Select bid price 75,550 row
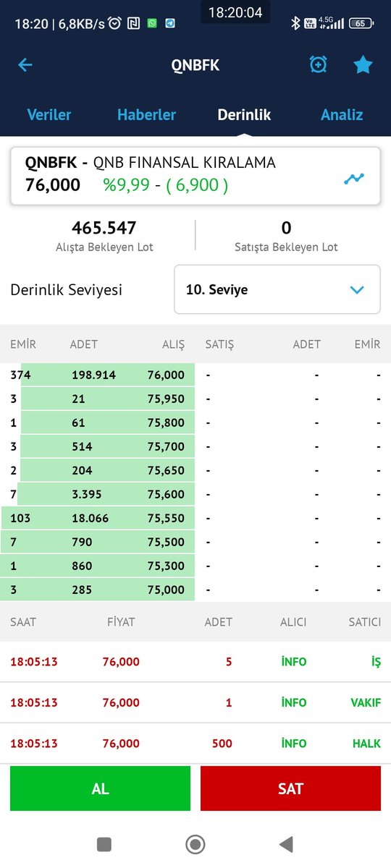Viewport: 391px width, 868px height. point(98,518)
